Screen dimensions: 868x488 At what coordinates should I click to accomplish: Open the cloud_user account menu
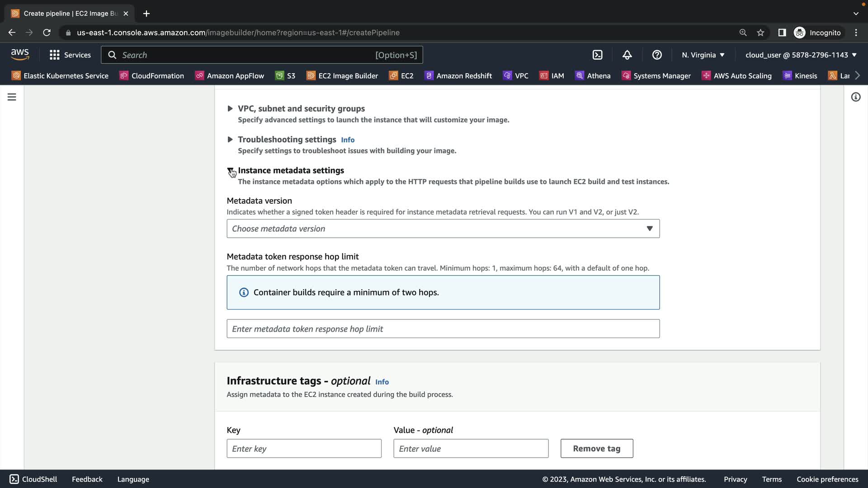tap(801, 55)
